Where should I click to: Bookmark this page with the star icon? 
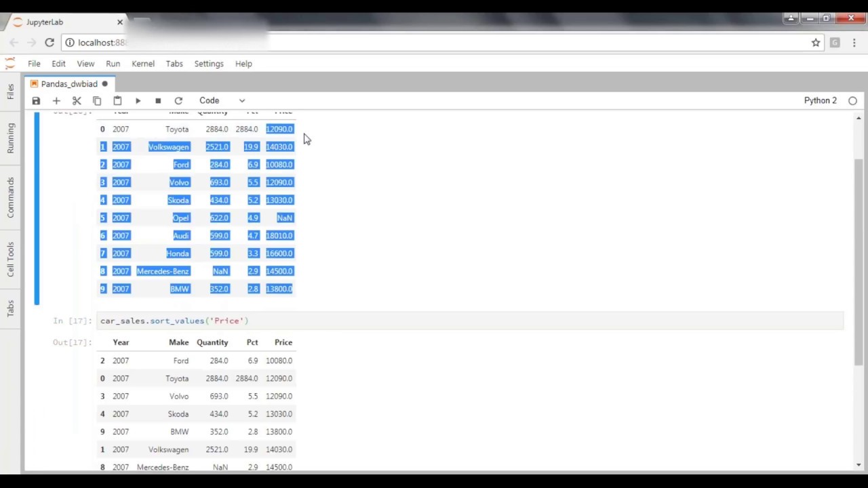coord(816,43)
